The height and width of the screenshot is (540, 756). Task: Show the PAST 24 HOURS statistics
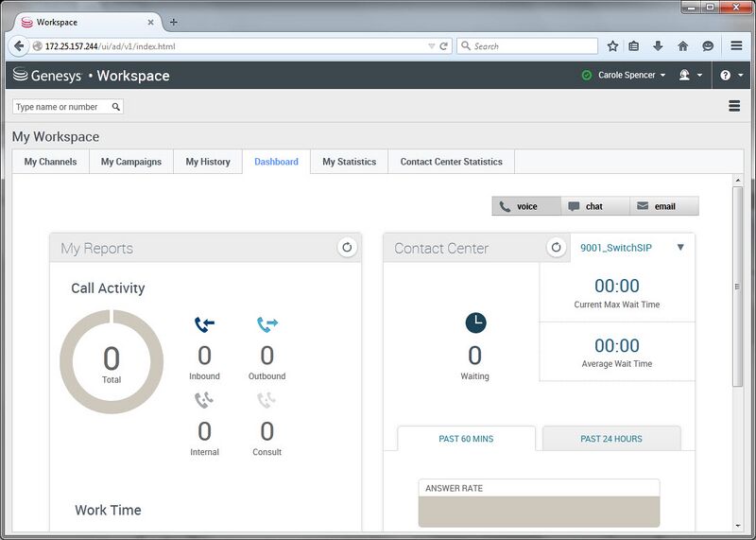(611, 439)
